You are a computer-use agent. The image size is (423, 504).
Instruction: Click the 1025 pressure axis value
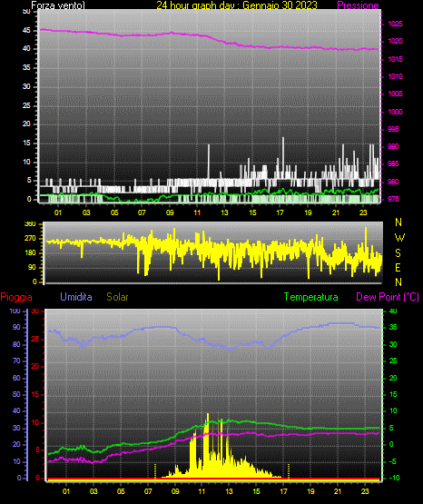pos(395,24)
